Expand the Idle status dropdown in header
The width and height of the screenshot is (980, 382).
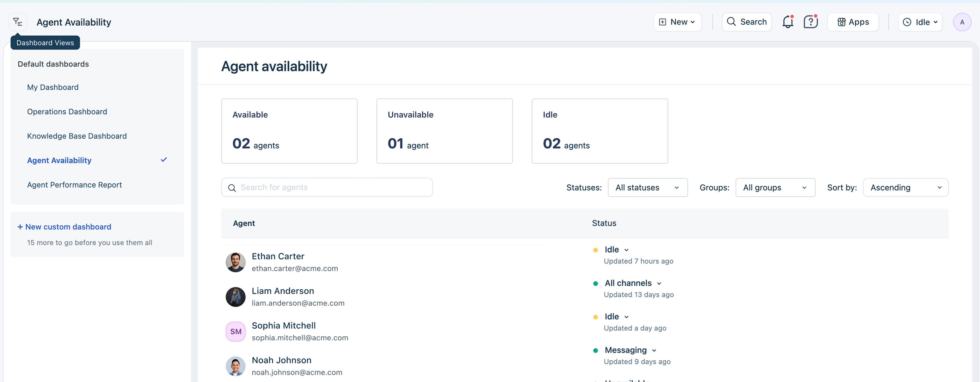coord(920,22)
